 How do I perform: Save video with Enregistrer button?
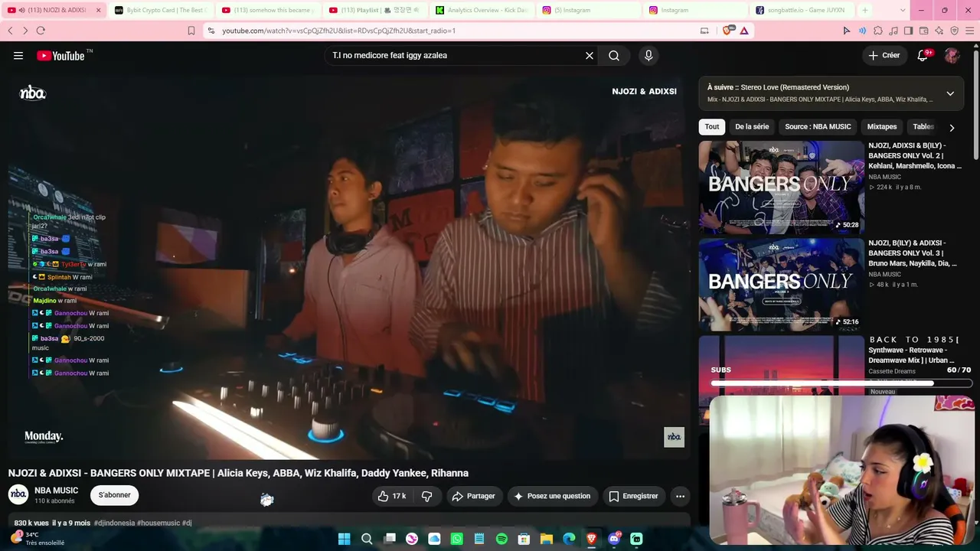point(633,496)
